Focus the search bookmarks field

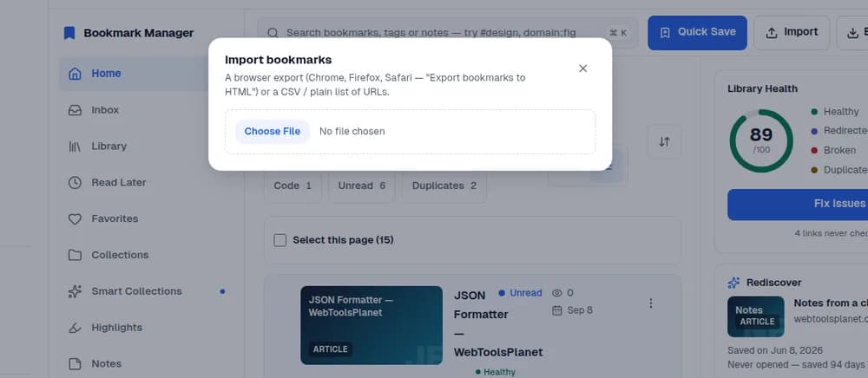click(448, 33)
